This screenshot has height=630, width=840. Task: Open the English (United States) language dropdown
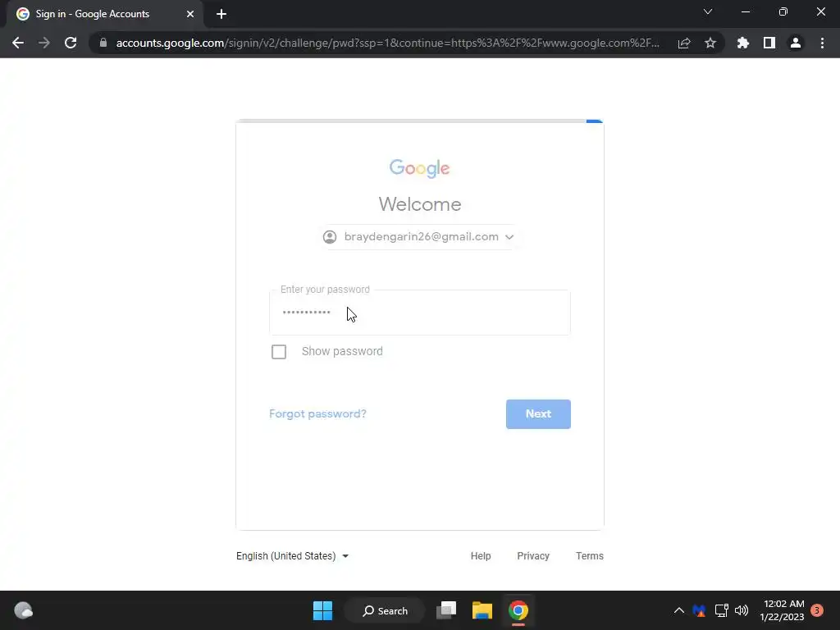click(293, 556)
